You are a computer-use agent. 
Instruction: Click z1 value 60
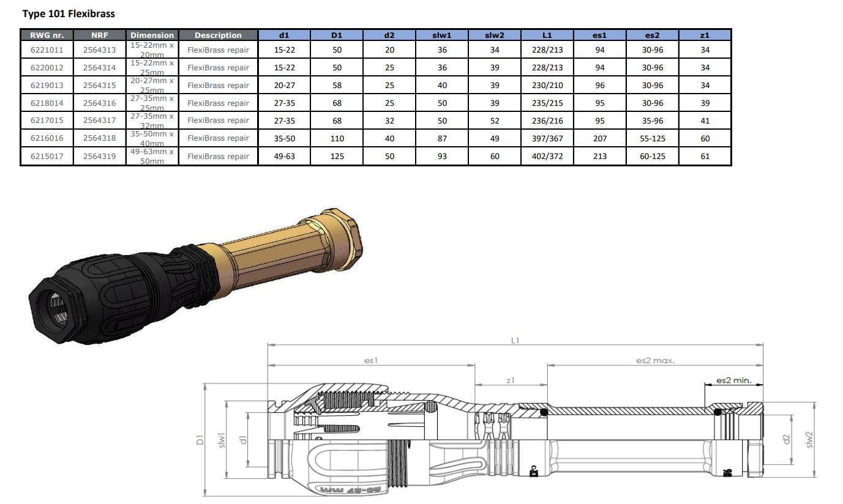pos(705,139)
